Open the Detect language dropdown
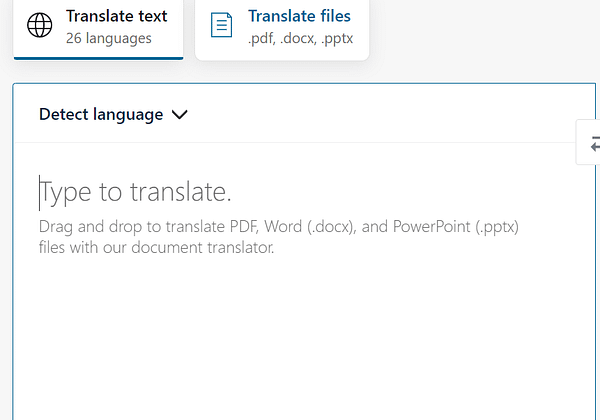Image resolution: width=600 pixels, height=420 pixels. point(112,115)
